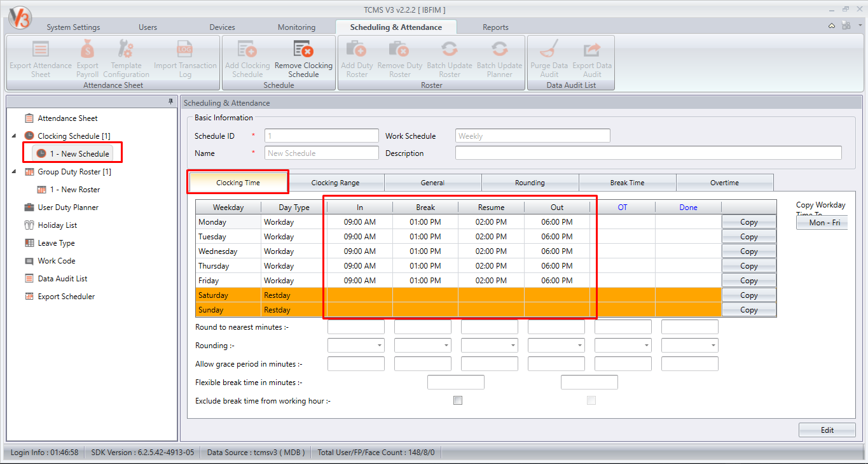Click Tuesday's Break time 01:00 PM cell

click(x=425, y=237)
